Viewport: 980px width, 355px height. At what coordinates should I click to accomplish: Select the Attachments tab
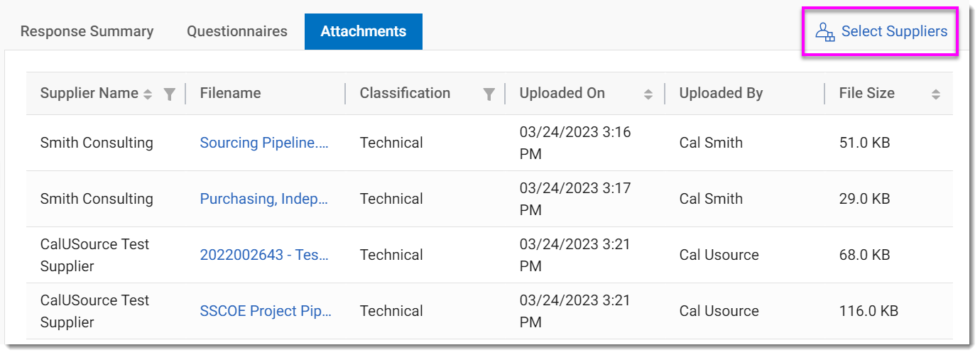(x=364, y=31)
